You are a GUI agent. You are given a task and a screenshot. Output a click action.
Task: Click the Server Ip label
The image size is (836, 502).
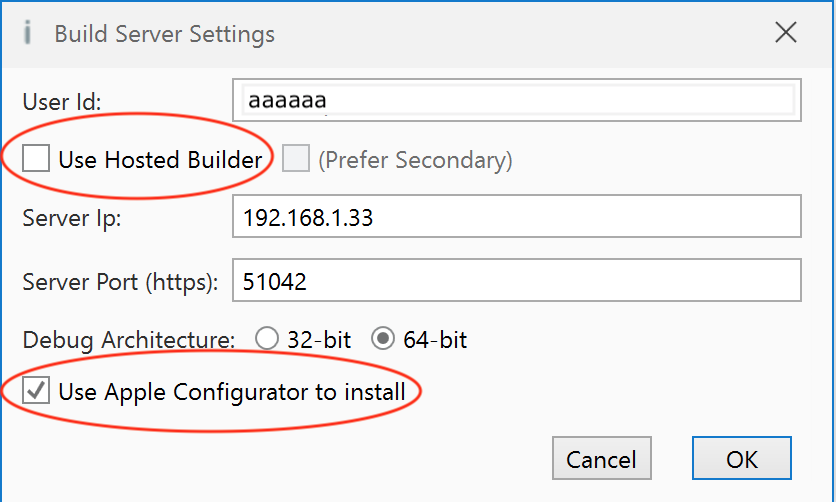point(71,219)
